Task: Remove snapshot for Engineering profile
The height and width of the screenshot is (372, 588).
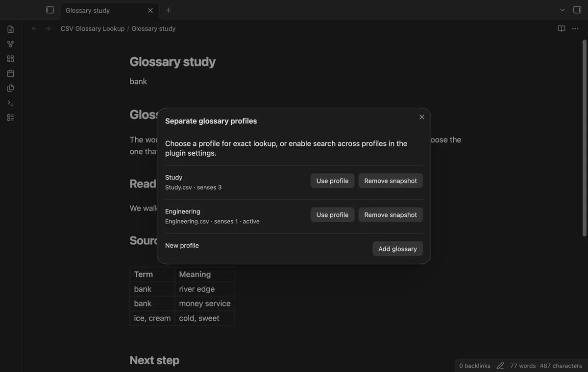Action: pyautogui.click(x=391, y=215)
